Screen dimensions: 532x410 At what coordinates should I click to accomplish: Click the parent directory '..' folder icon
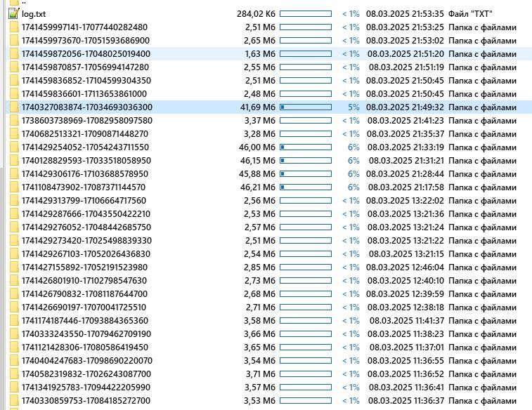click(x=13, y=2)
